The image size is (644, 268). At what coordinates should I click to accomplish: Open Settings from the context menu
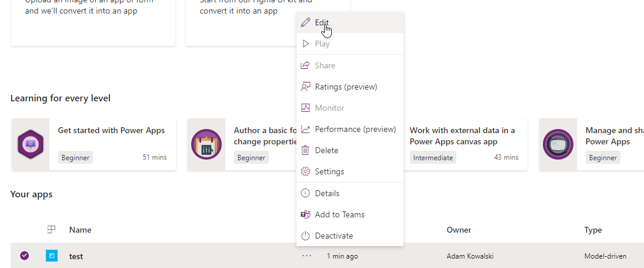pyautogui.click(x=349, y=171)
